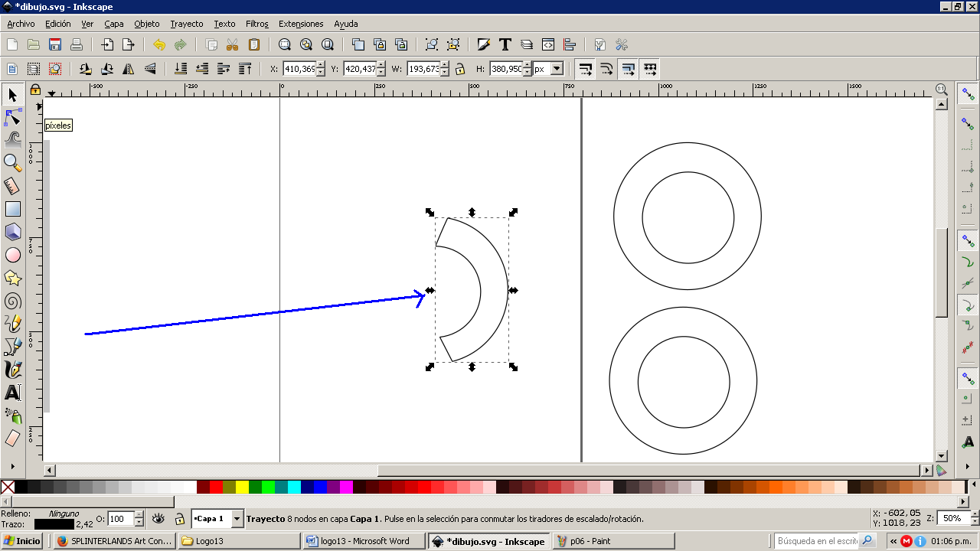Open the Filtros menu
Image resolution: width=980 pixels, height=551 pixels.
click(x=257, y=24)
